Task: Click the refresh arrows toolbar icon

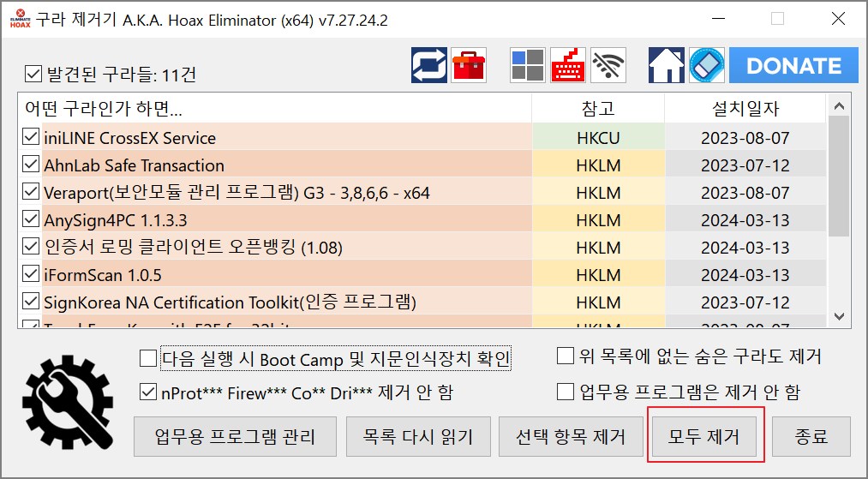Action: (429, 65)
